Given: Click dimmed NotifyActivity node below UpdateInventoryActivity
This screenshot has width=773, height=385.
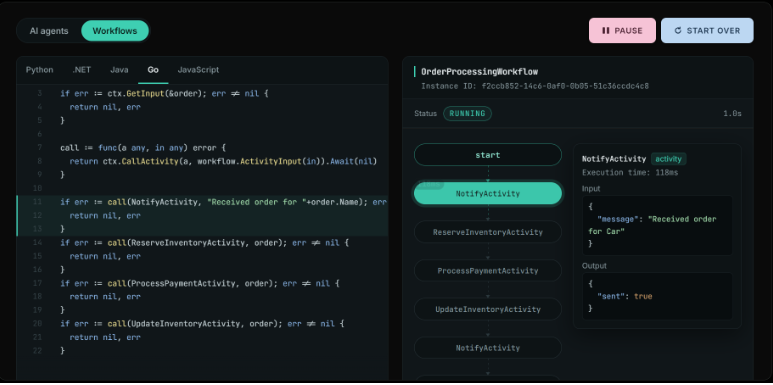Looking at the screenshot, I should (x=488, y=348).
